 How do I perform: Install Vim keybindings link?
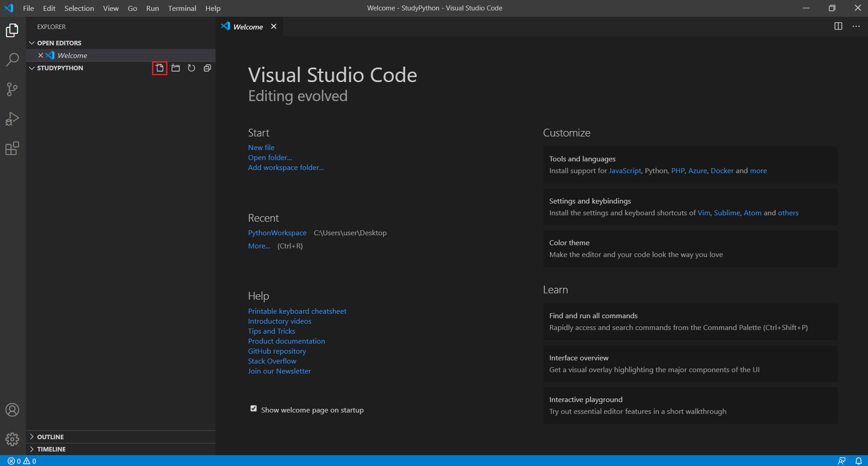pyautogui.click(x=704, y=213)
